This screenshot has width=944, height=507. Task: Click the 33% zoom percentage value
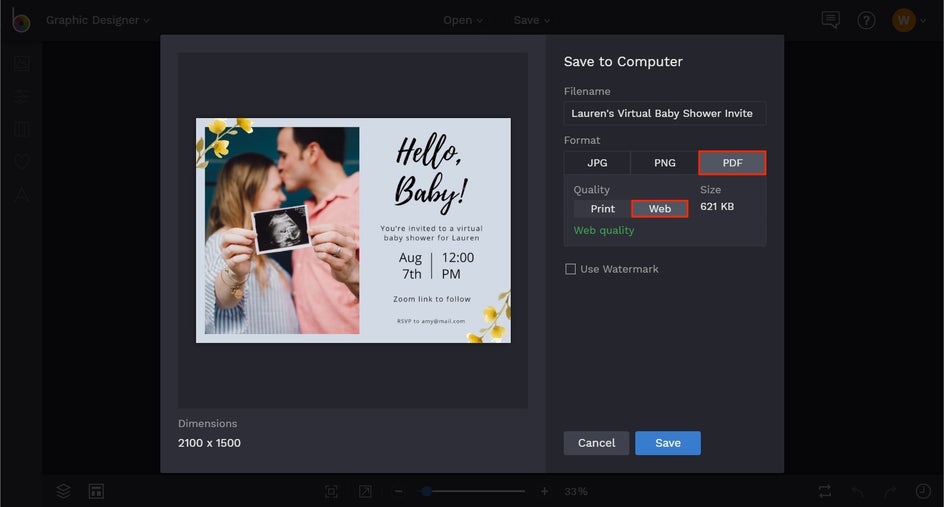[576, 491]
